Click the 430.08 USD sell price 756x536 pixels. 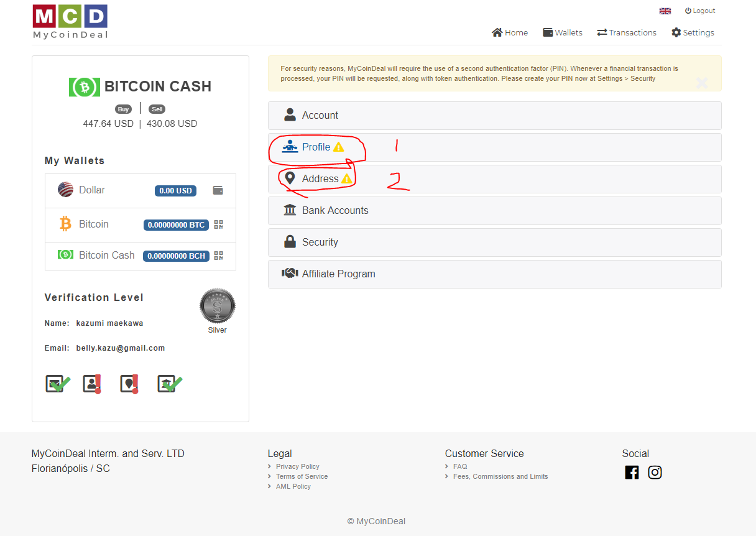coord(172,124)
